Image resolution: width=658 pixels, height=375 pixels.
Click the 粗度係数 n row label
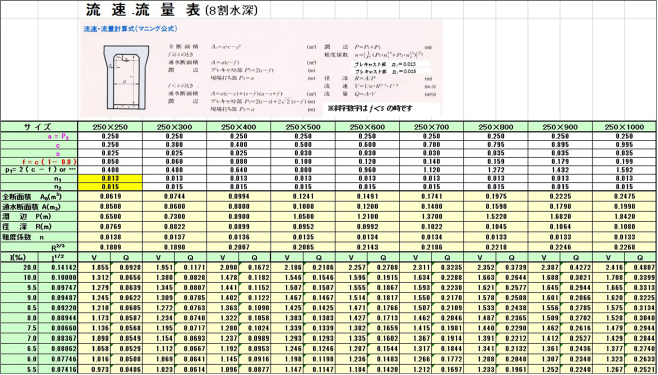click(39, 237)
